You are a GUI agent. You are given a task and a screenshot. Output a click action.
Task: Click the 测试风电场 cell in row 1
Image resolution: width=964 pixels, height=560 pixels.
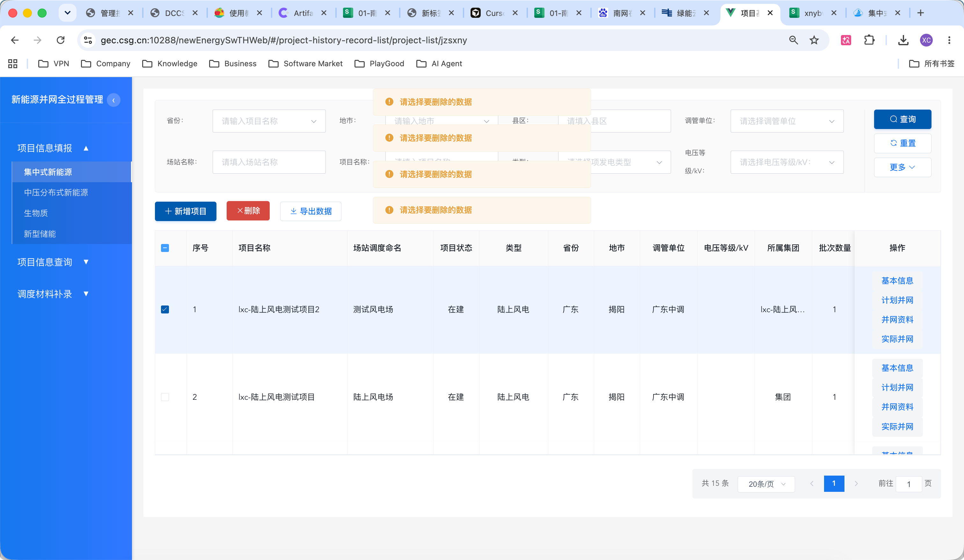390,310
